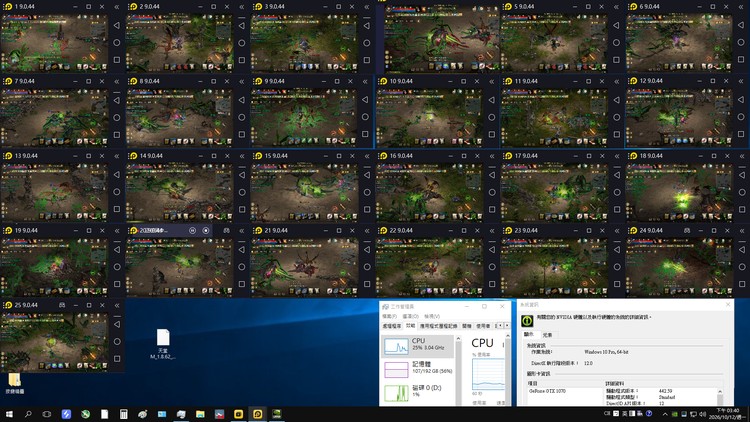Tap the back triangle in emulator window 2
Screen dimensions: 750x422
pyautogui.click(x=242, y=25)
